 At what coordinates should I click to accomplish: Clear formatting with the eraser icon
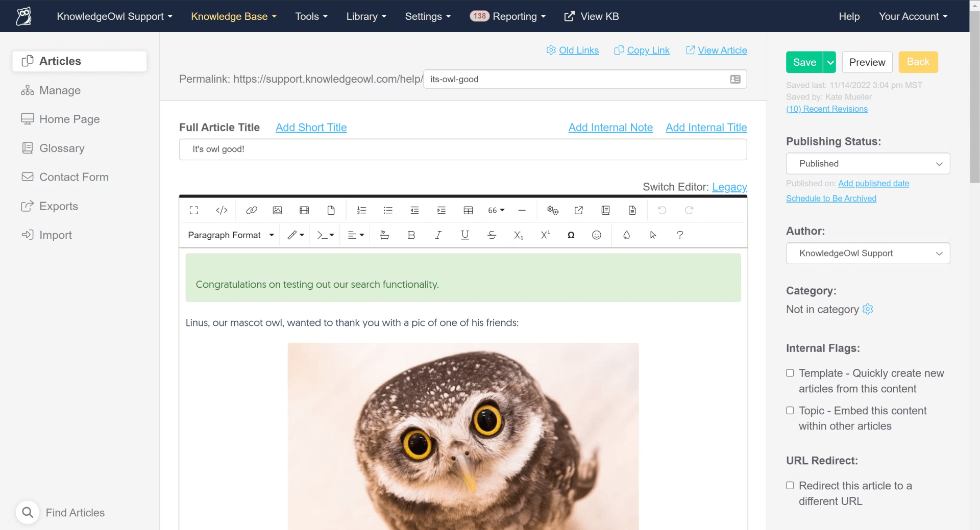[x=385, y=235]
